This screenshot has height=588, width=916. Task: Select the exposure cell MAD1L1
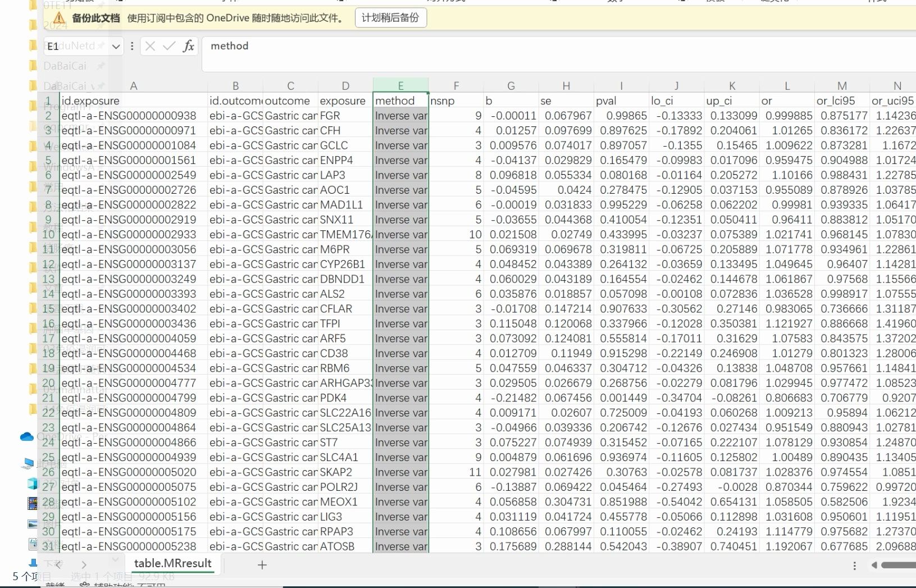[345, 205]
